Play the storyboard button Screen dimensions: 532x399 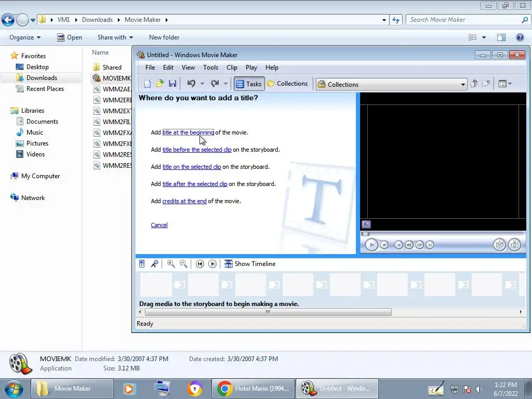[212, 263]
